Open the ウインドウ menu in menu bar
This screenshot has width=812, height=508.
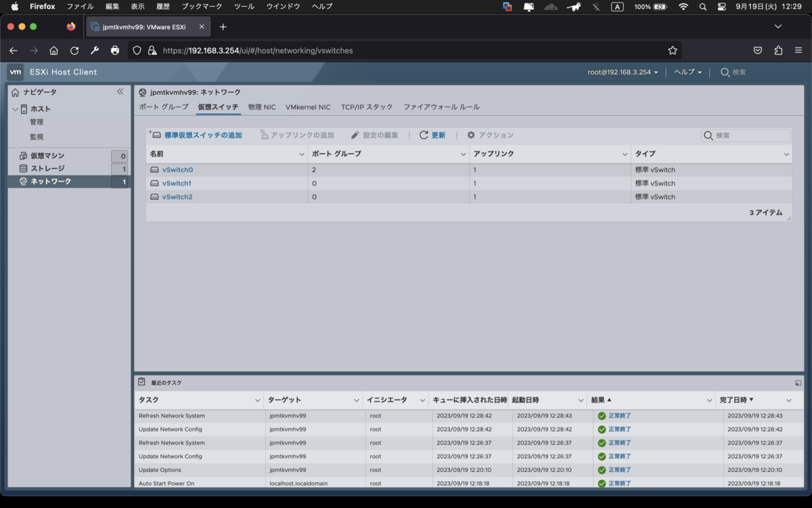pos(283,7)
